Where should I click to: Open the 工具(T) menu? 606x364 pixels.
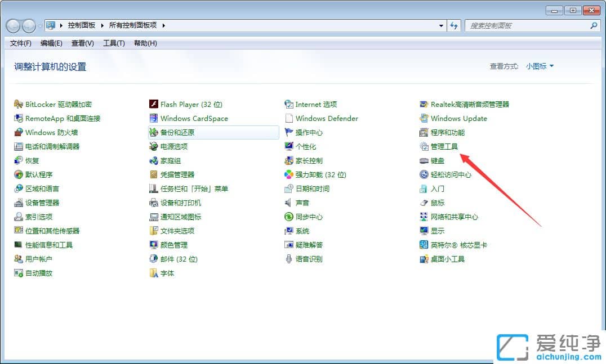114,43
